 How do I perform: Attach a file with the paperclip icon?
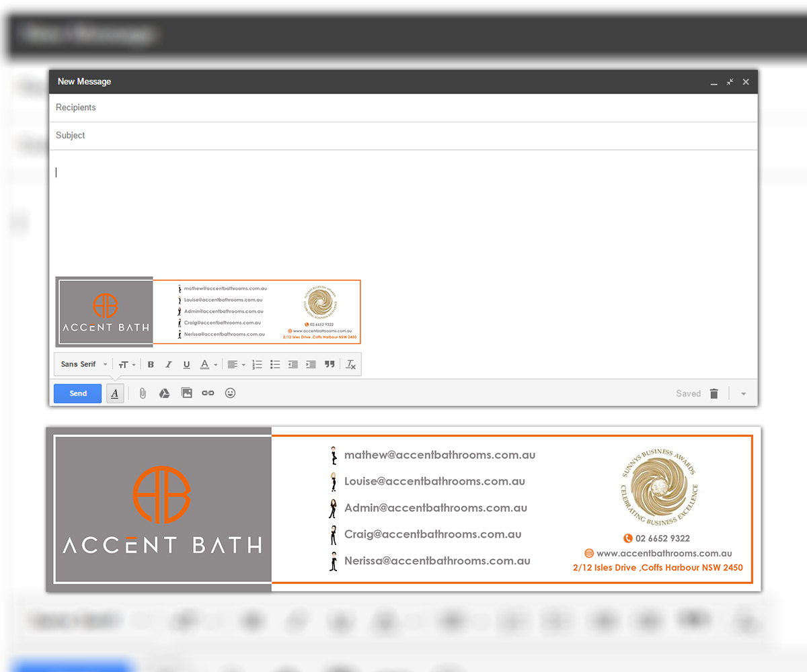pyautogui.click(x=143, y=393)
